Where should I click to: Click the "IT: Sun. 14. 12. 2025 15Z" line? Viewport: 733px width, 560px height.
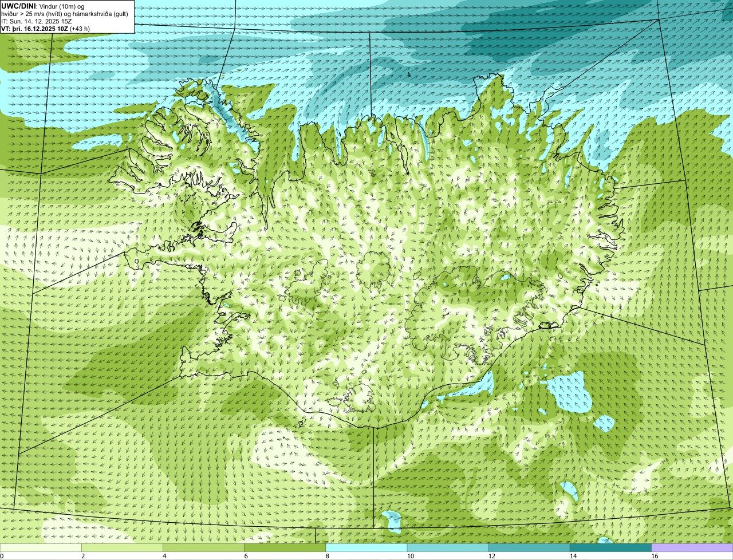[37, 21]
